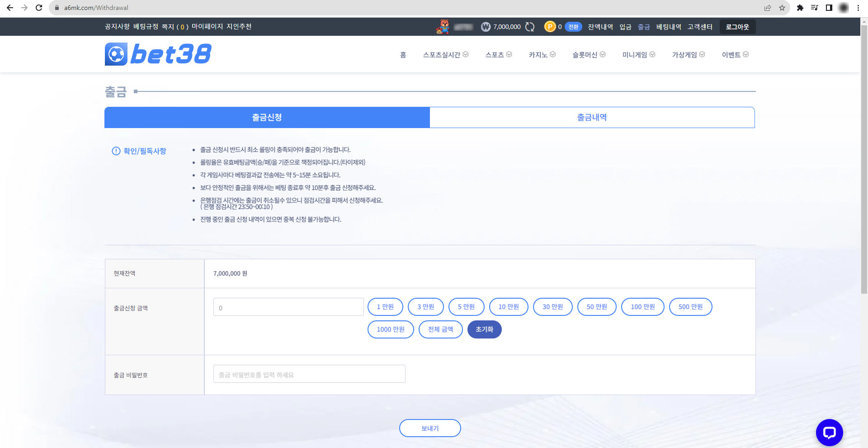Open the 입금 deposit link
The image size is (868, 448).
point(625,27)
